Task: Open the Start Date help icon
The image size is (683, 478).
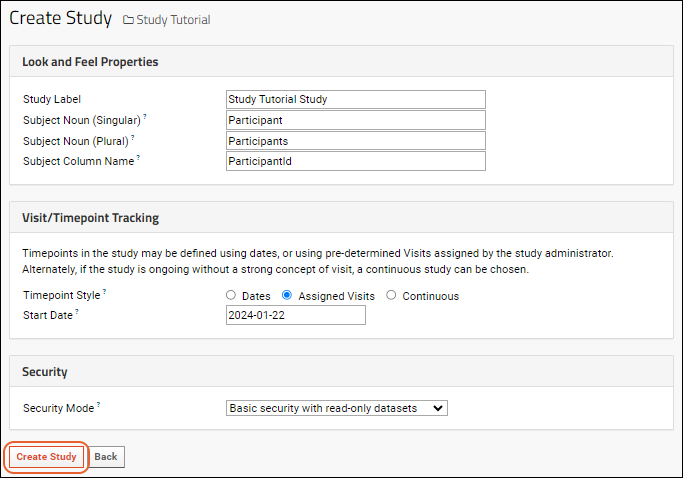Action: click(x=77, y=311)
